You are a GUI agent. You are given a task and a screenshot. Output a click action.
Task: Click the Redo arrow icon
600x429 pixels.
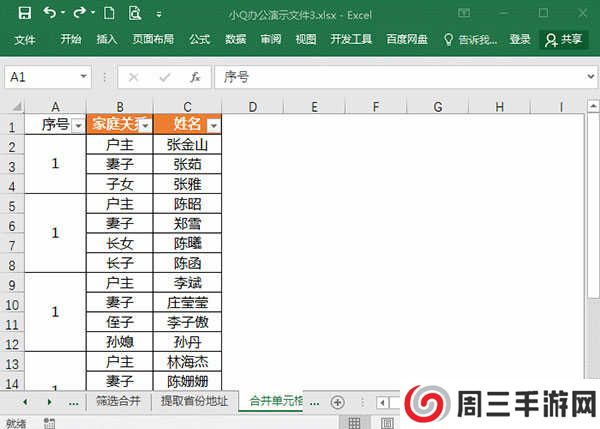click(80, 13)
